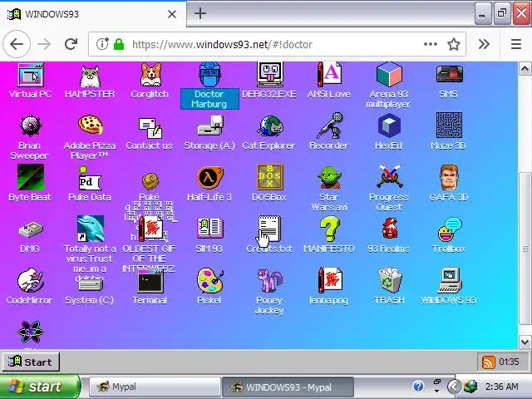Bookmark this page with the star
This screenshot has width=532, height=399.
point(454,44)
